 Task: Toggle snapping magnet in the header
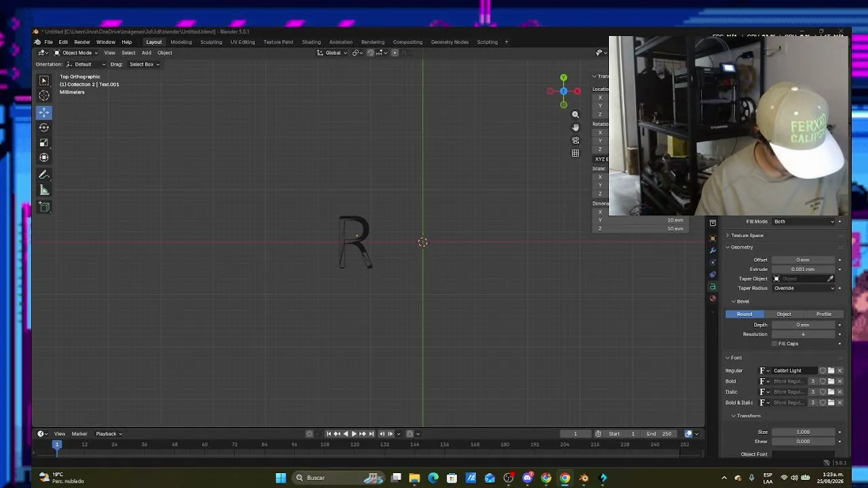(x=370, y=53)
